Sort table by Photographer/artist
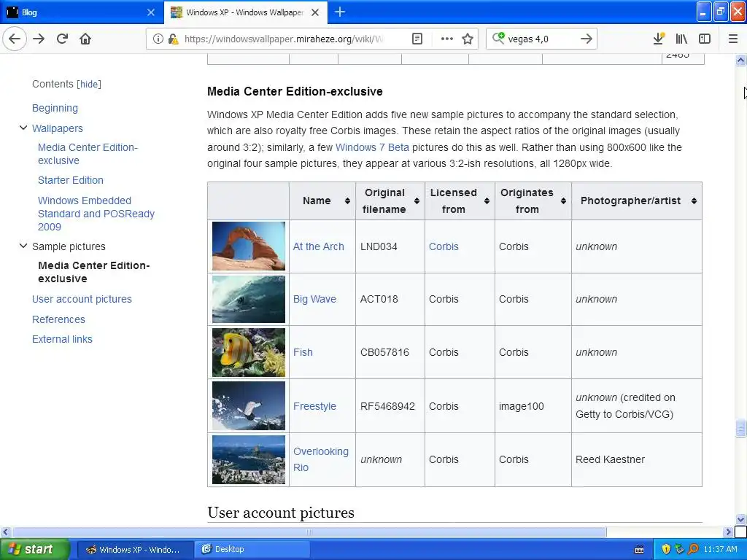 point(694,201)
